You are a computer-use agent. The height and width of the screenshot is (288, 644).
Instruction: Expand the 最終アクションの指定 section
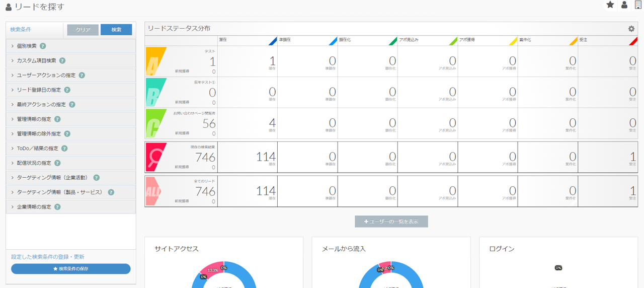tap(71, 104)
